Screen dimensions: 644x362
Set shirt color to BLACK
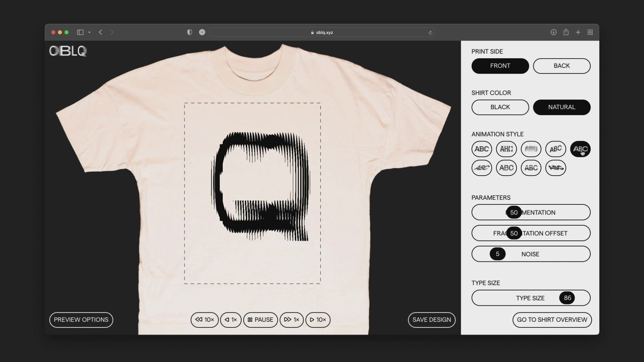pyautogui.click(x=500, y=107)
